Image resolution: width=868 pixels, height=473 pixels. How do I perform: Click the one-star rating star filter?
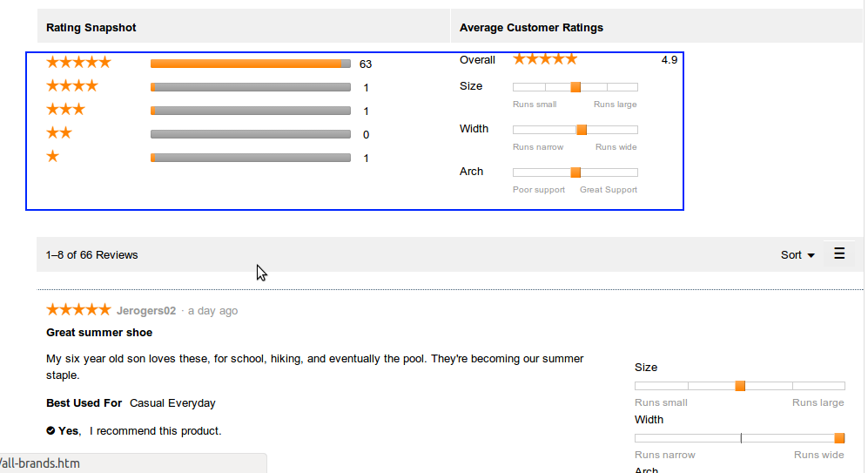[53, 157]
